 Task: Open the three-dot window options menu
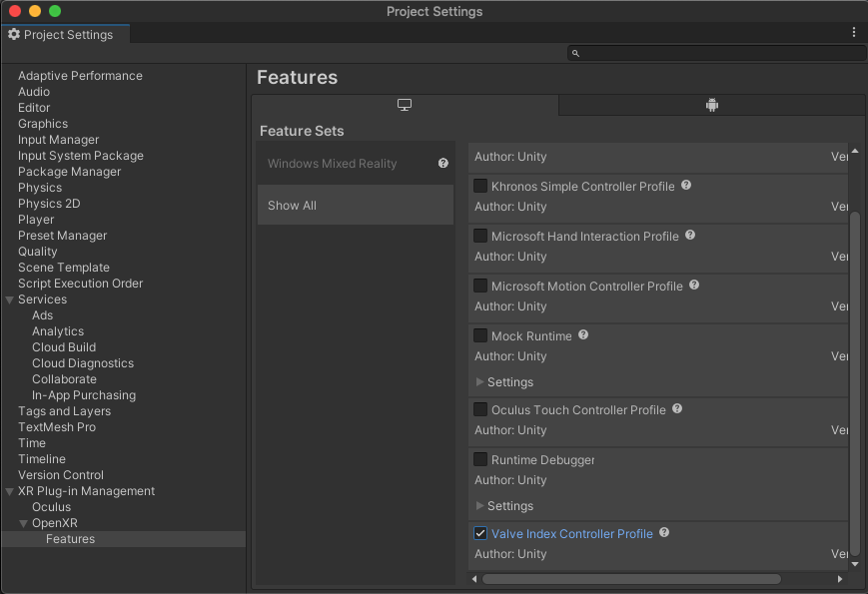pyautogui.click(x=854, y=33)
